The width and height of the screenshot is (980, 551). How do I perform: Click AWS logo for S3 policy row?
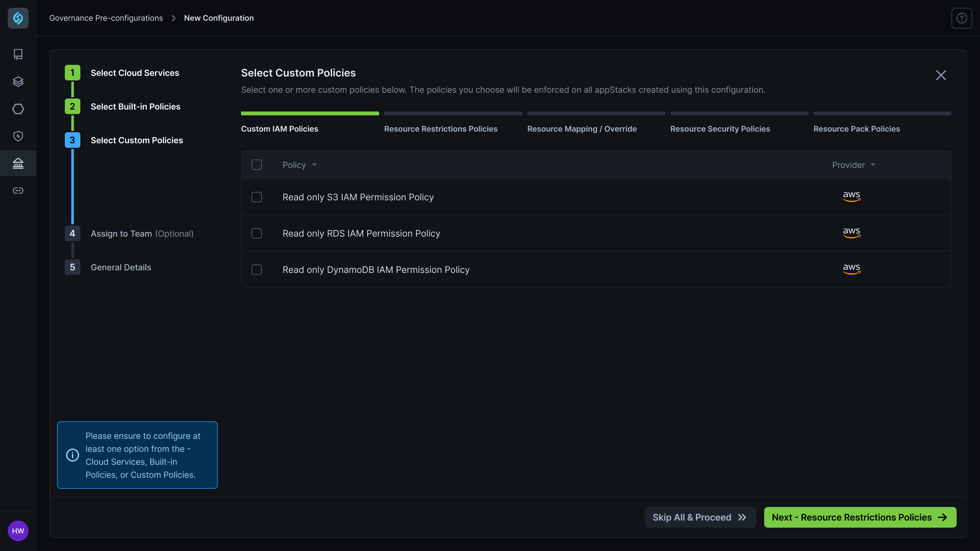click(851, 196)
